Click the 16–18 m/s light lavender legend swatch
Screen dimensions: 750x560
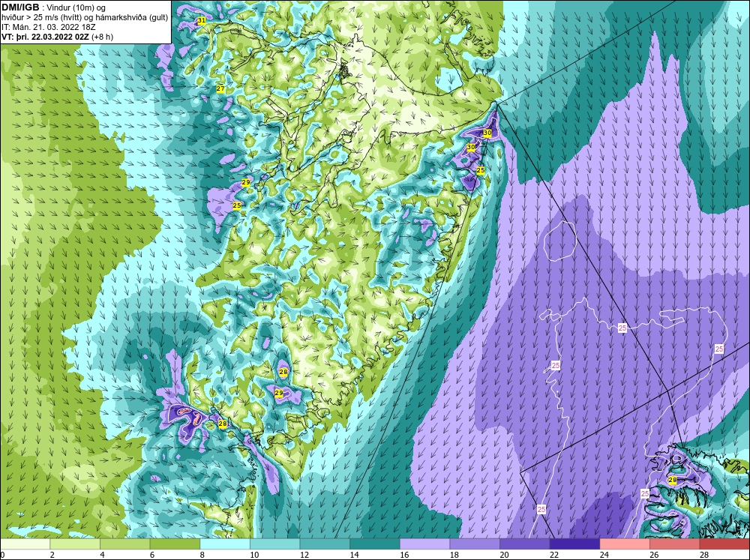click(x=424, y=544)
